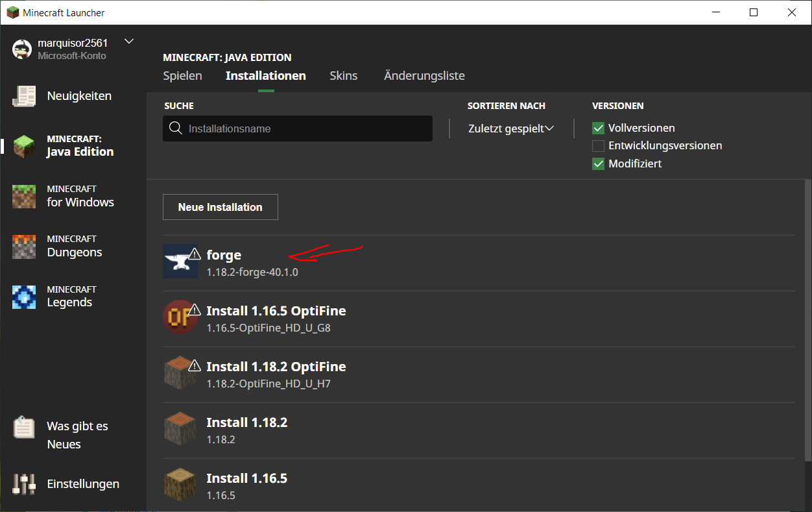Click the marquisor2561 account avatar
The width and height of the screenshot is (812, 512).
[x=22, y=49]
